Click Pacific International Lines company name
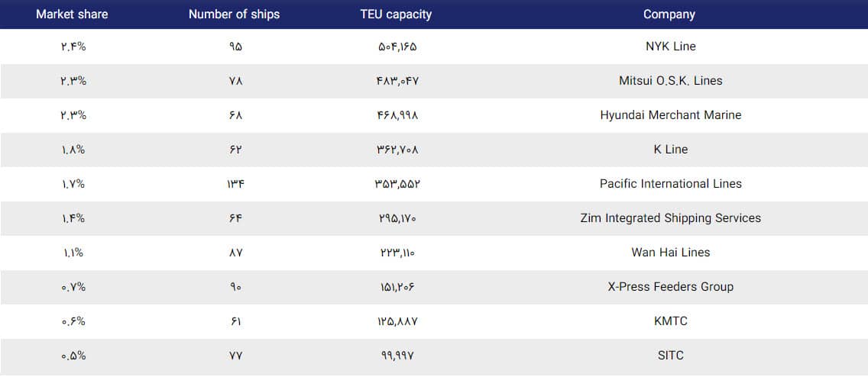 [x=670, y=184]
